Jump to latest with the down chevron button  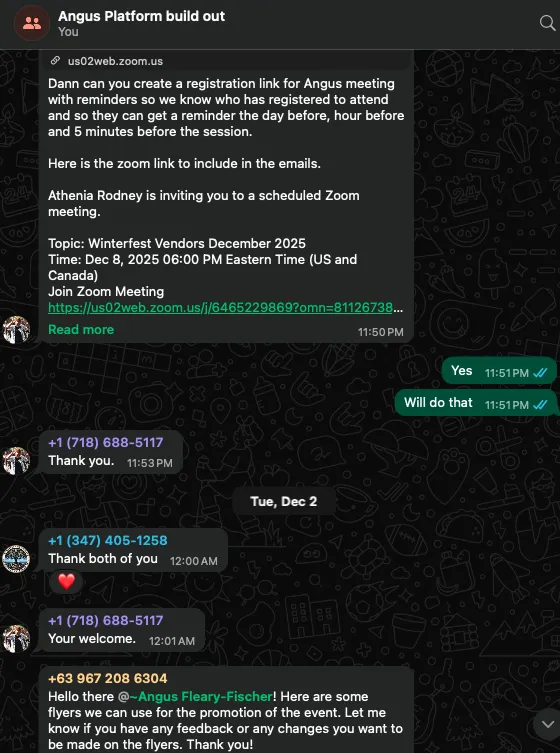(x=547, y=724)
